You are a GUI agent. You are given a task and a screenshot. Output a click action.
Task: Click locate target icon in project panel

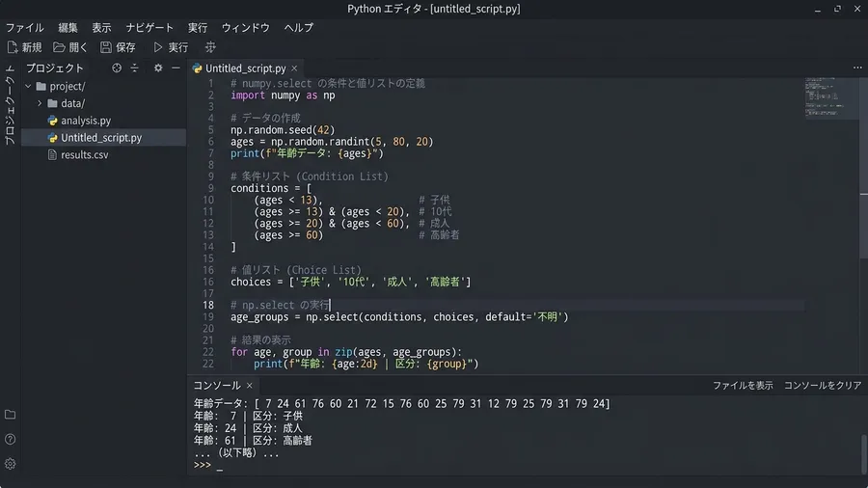[117, 68]
